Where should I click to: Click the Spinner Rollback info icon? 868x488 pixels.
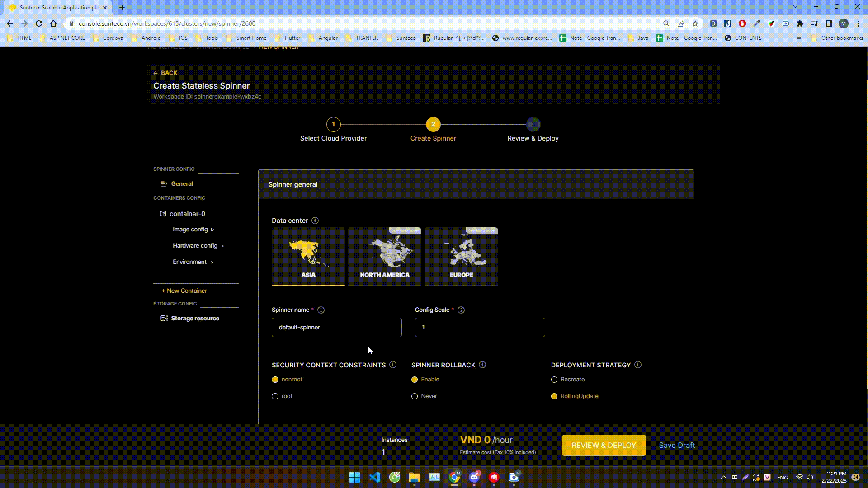(x=482, y=365)
